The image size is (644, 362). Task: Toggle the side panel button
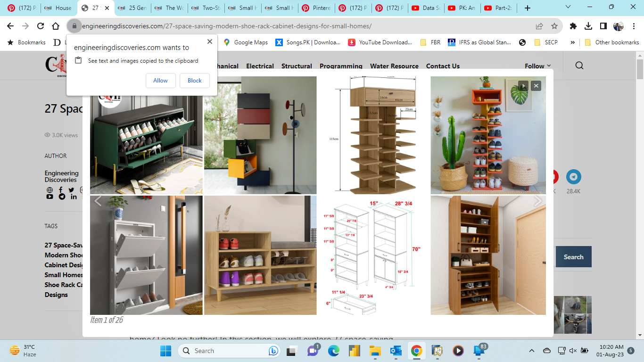coord(603,26)
